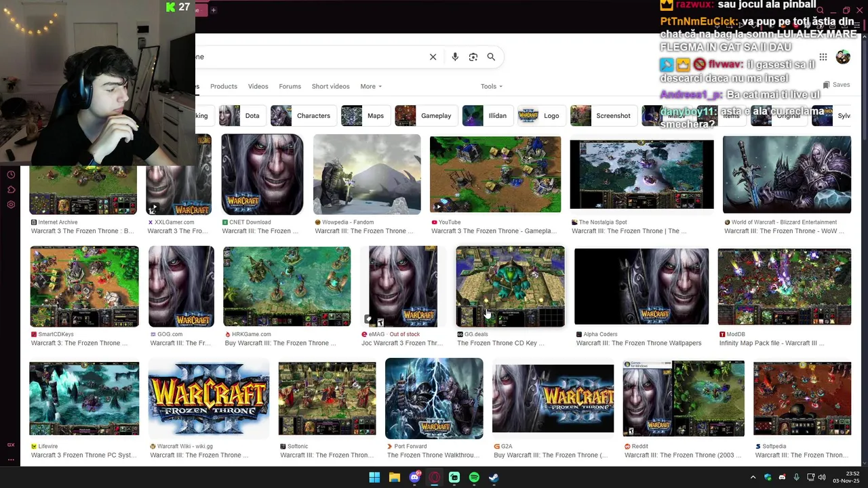The width and height of the screenshot is (868, 488).
Task: Open the sidebar three-dots setup menu
Action: [11, 460]
